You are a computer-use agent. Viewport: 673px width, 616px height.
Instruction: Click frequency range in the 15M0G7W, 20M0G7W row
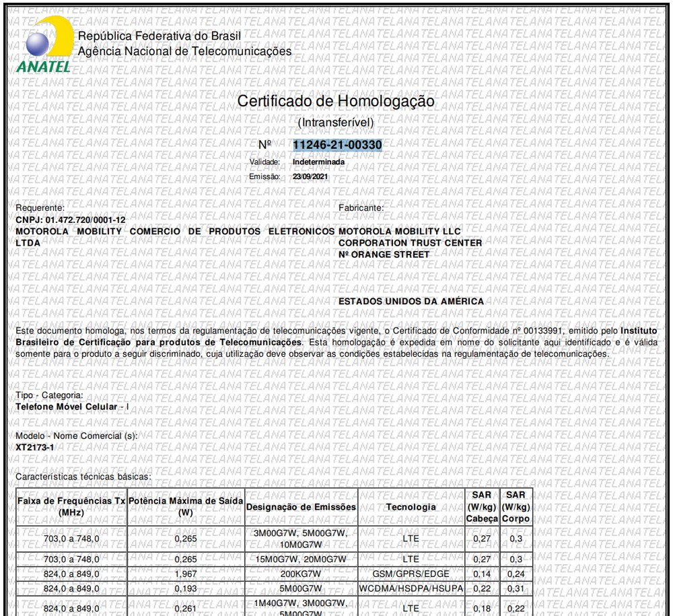(x=71, y=559)
